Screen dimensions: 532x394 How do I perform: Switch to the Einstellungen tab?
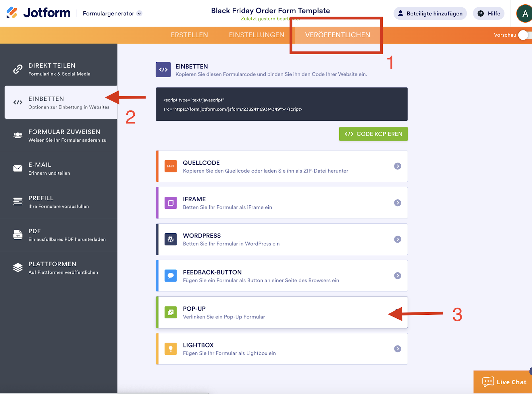tap(257, 35)
